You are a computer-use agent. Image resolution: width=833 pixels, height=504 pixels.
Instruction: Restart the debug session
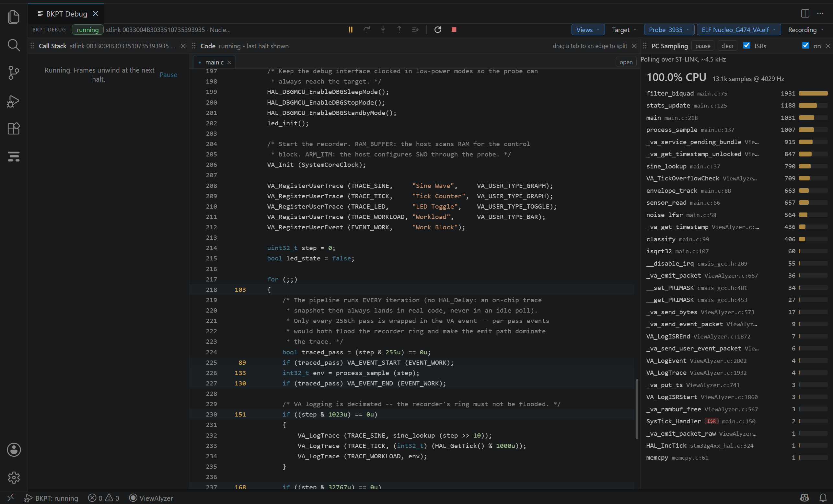coord(438,30)
